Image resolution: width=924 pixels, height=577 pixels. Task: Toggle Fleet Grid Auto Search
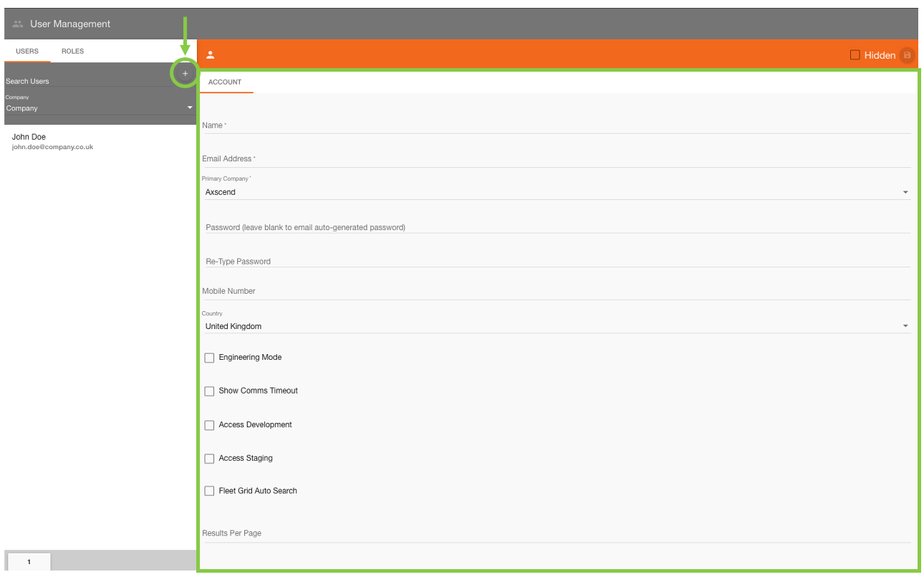click(x=209, y=491)
